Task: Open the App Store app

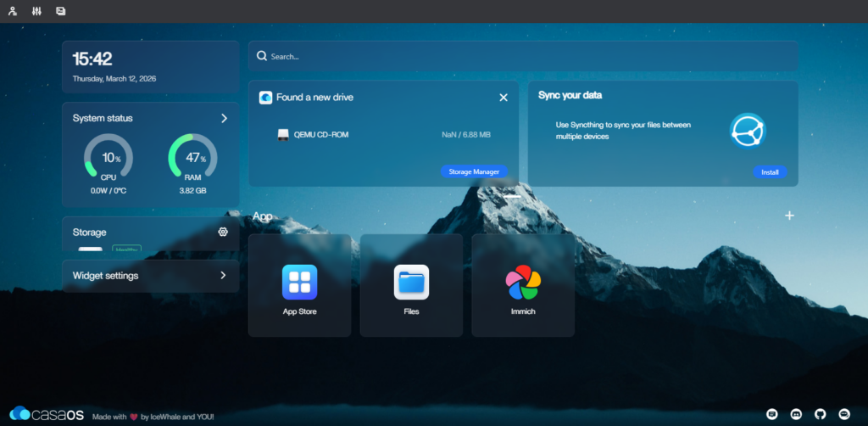Action: [299, 285]
